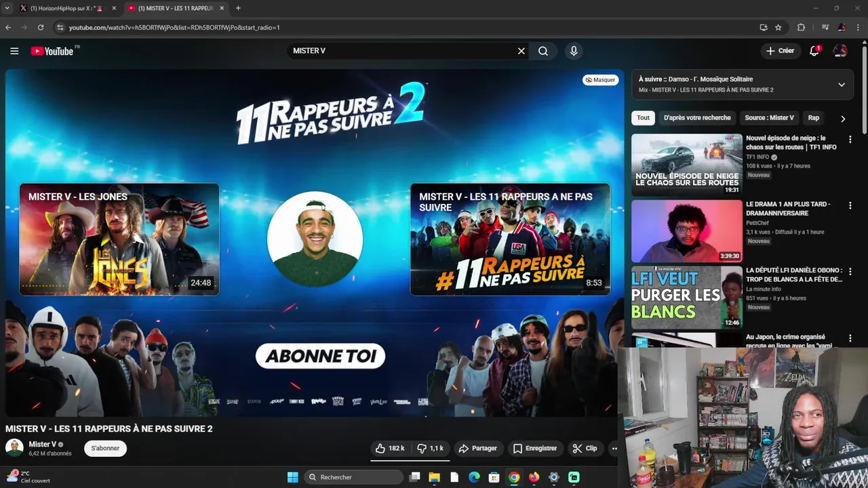Image resolution: width=868 pixels, height=488 pixels.
Task: Open File Explorer from taskbar
Action: 435,477
